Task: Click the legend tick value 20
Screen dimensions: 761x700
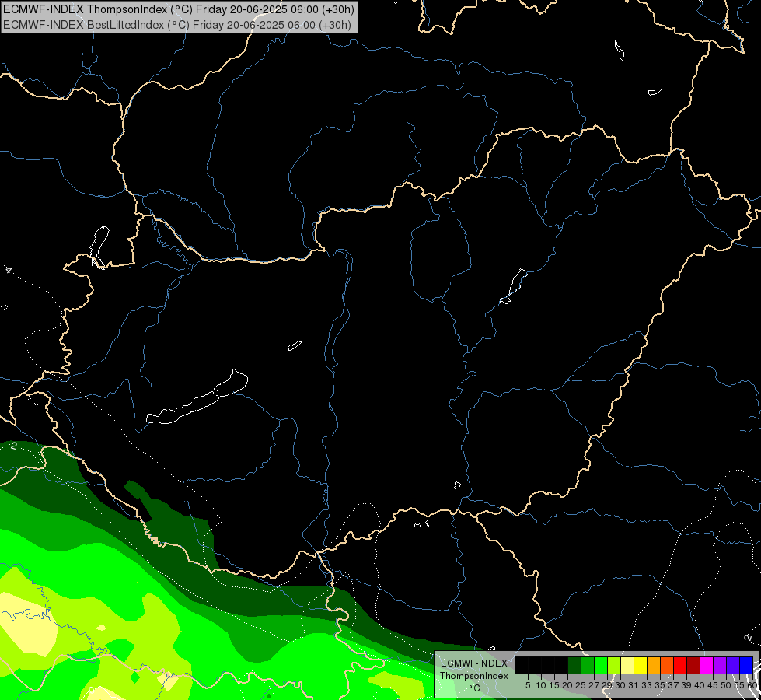Action: click(x=567, y=685)
